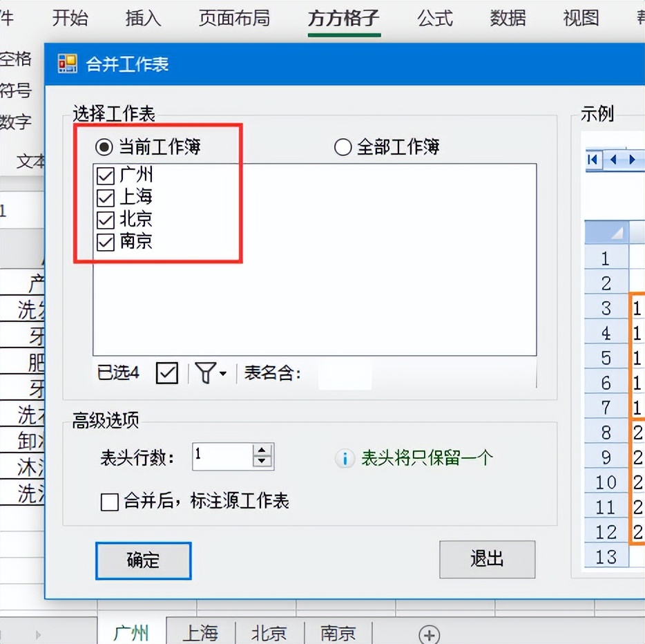This screenshot has width=645, height=644.
Task: Uncheck the 南京 worksheet checkbox
Action: (105, 243)
